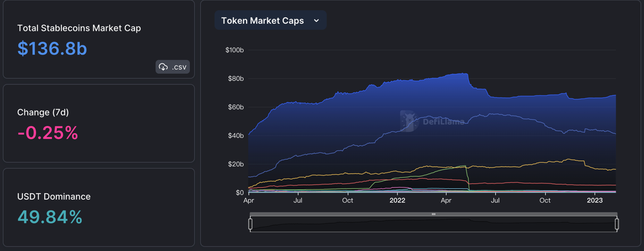This screenshot has width=644, height=251.
Task: Open the Token Market Caps dropdown
Action: 270,21
